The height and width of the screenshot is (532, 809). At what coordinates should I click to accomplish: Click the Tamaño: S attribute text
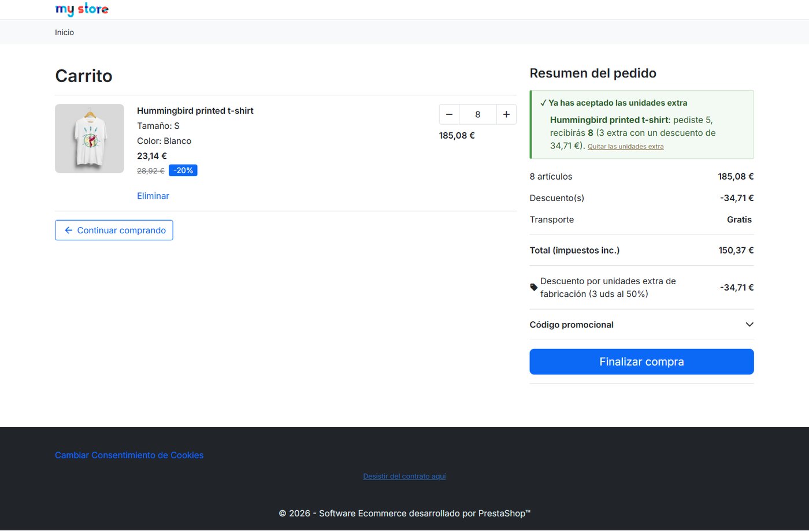coord(158,126)
